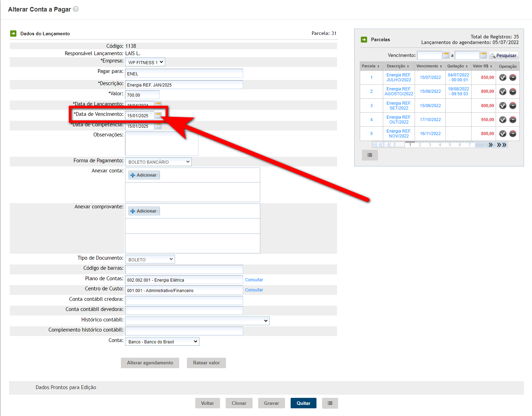Click checkmark icon for parcela 5 row
This screenshot has width=532, height=416.
(x=503, y=134)
